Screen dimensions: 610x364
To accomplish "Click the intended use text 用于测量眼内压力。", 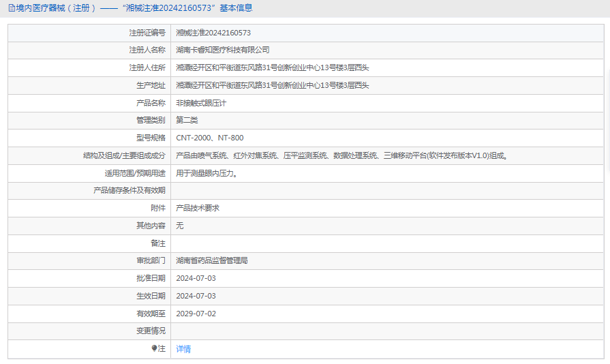I will pyautogui.click(x=207, y=173).
